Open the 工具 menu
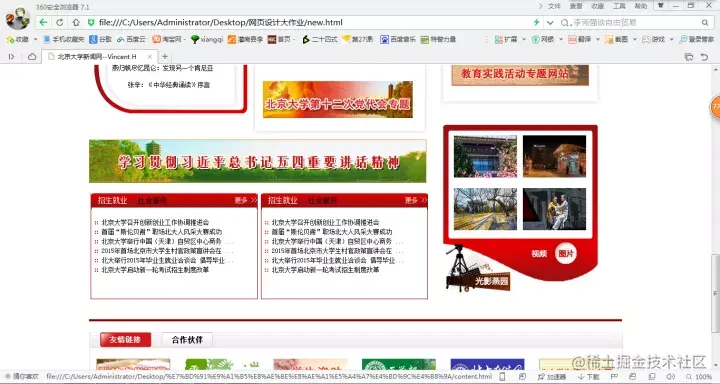720x384 pixels. [619, 6]
